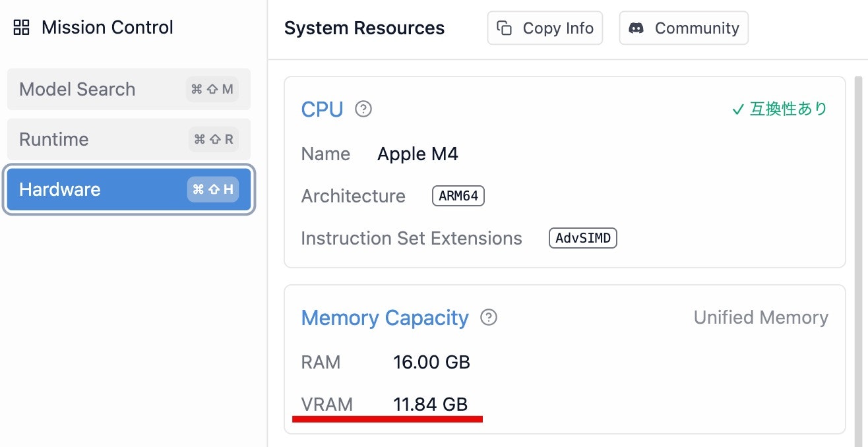Click the ARM64 architecture badge
The width and height of the screenshot is (868, 447).
coord(458,196)
